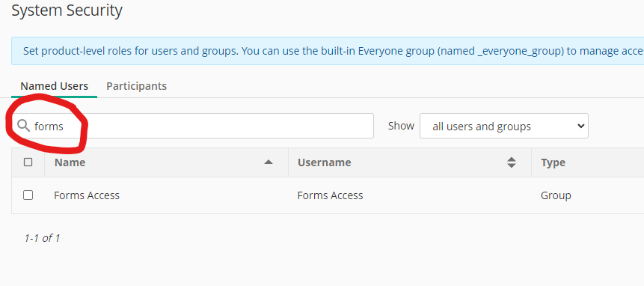Click the 'Show' label beside the dropdown
Screen dimensions: 644x286
[401, 126]
